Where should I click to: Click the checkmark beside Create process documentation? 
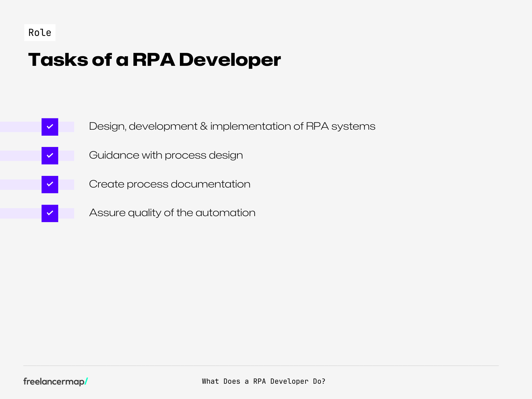click(50, 184)
